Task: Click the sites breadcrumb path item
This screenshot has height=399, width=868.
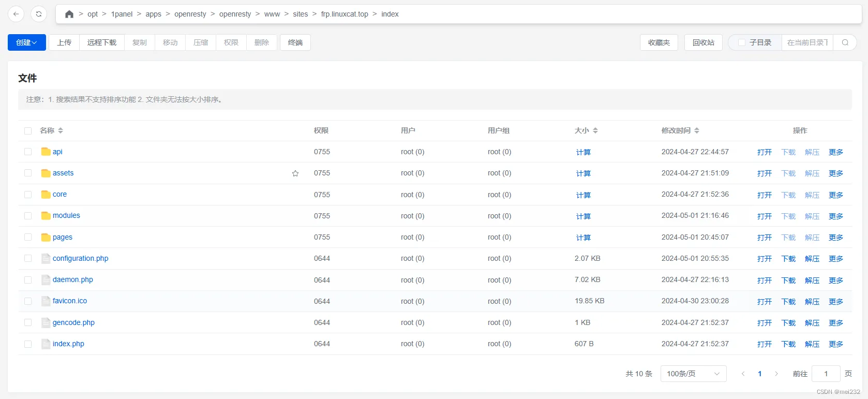Action: [x=300, y=14]
